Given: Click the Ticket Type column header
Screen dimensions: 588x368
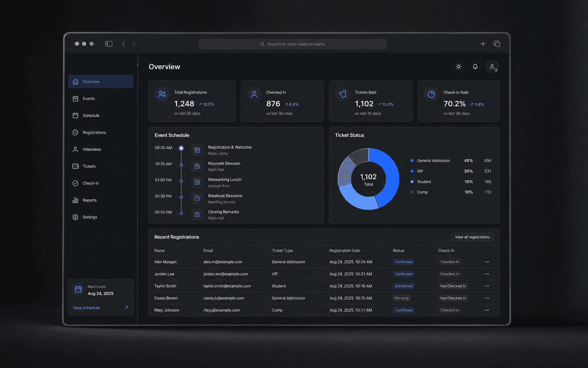Looking at the screenshot, I should pos(282,251).
